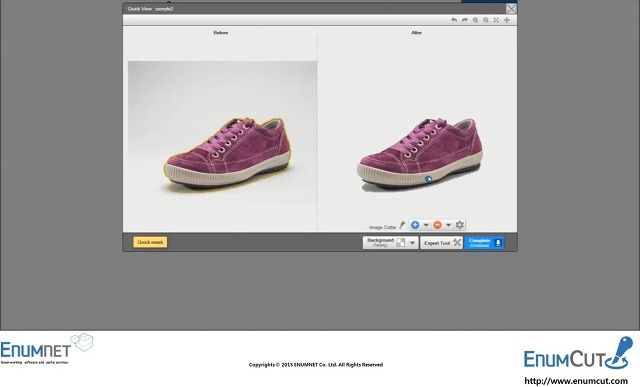Open dropdown next to blue plus tool
This screenshot has width=640, height=387.
tap(426, 225)
